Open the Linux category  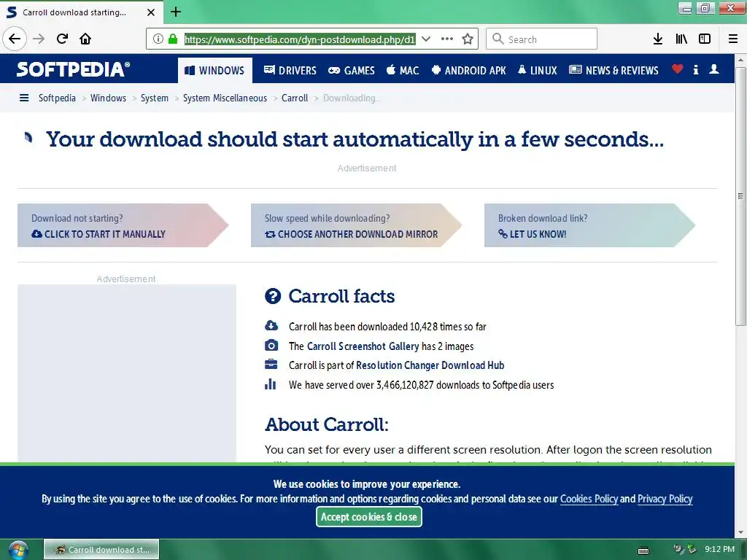(x=538, y=71)
